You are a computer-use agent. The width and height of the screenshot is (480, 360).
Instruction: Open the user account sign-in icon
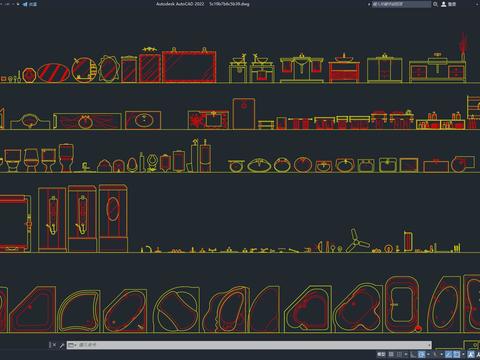click(444, 4)
